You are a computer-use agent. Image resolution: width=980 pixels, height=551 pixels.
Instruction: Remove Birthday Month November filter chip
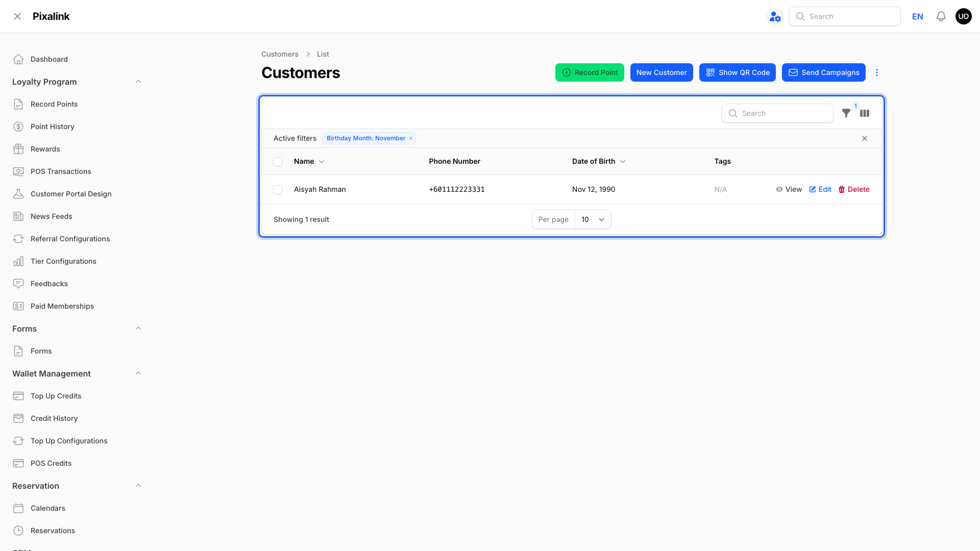(x=411, y=138)
